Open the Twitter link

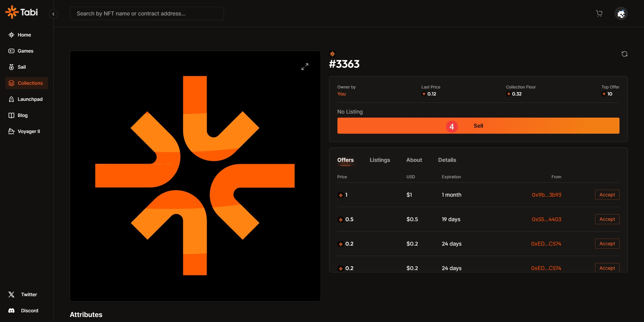(29, 295)
